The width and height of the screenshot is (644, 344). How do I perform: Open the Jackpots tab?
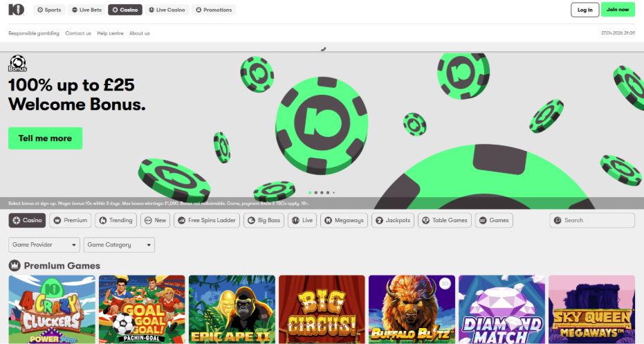(x=393, y=220)
